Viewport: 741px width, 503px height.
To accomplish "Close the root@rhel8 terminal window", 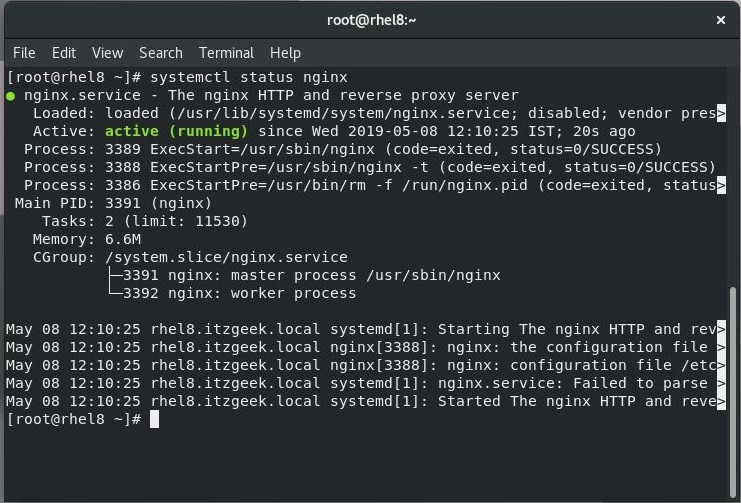I will pos(721,20).
